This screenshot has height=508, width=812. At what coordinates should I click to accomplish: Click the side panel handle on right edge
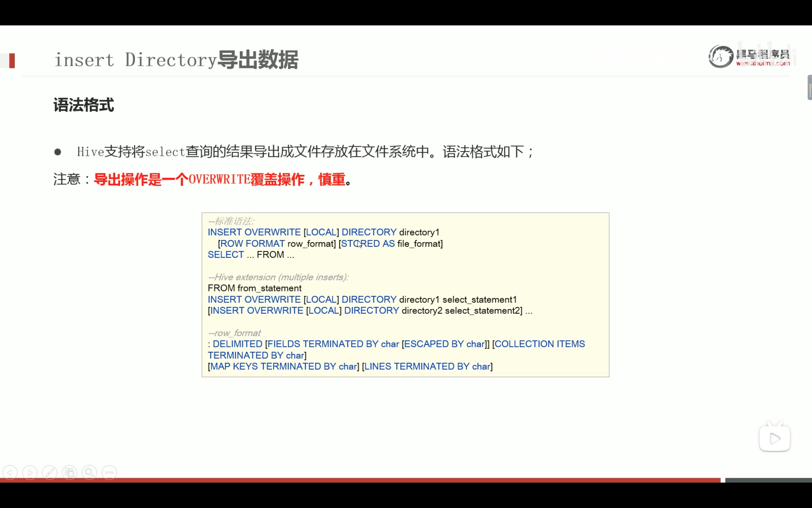(810, 87)
